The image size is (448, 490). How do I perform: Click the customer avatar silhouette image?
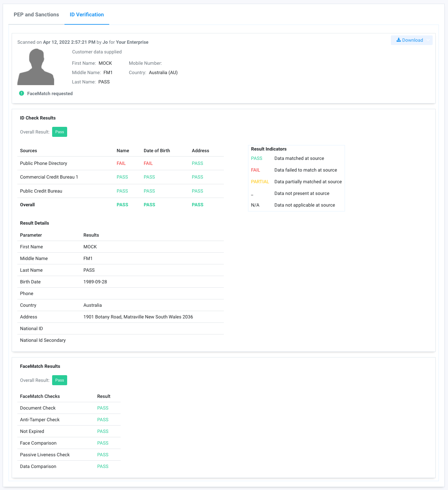point(36,66)
